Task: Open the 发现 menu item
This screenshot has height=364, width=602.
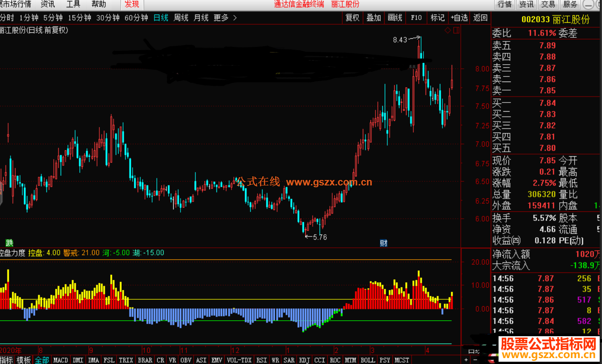Action: pyautogui.click(x=132, y=5)
